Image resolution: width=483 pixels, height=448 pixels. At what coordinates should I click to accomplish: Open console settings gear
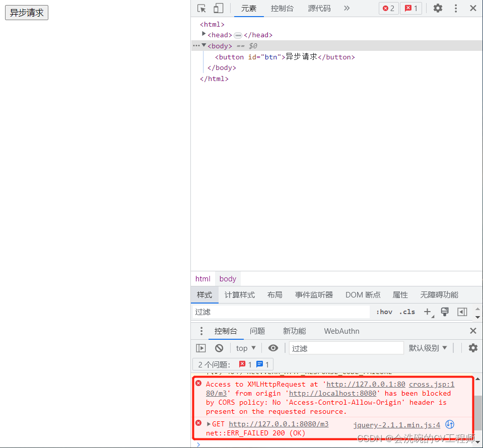tap(473, 348)
